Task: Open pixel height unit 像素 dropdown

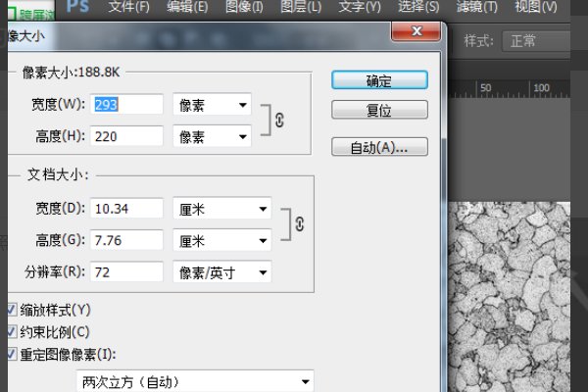Action: [212, 136]
